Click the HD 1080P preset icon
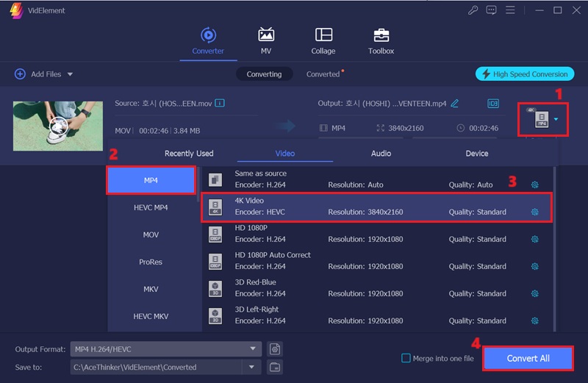The height and width of the screenshot is (383, 588). (215, 234)
